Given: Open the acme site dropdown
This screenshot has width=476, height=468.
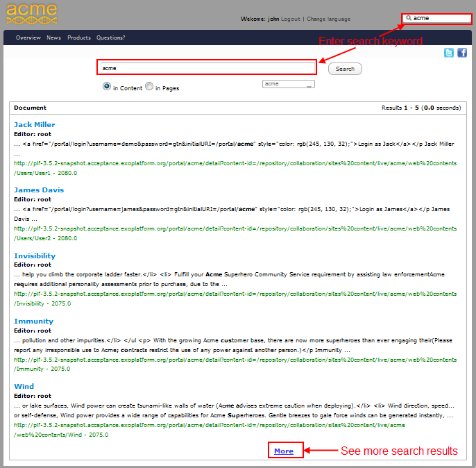Looking at the screenshot, I should pyautogui.click(x=288, y=84).
